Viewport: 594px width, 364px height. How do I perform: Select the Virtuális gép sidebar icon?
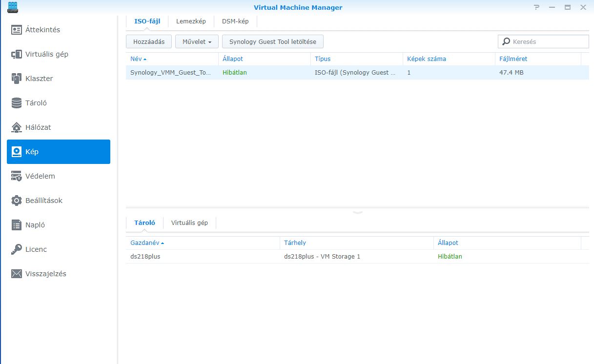17,54
